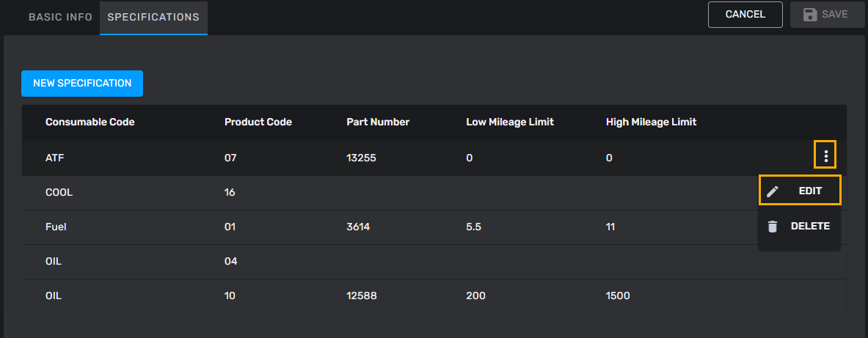
Task: Click the Low Mileage Limit column header
Action: tap(509, 122)
